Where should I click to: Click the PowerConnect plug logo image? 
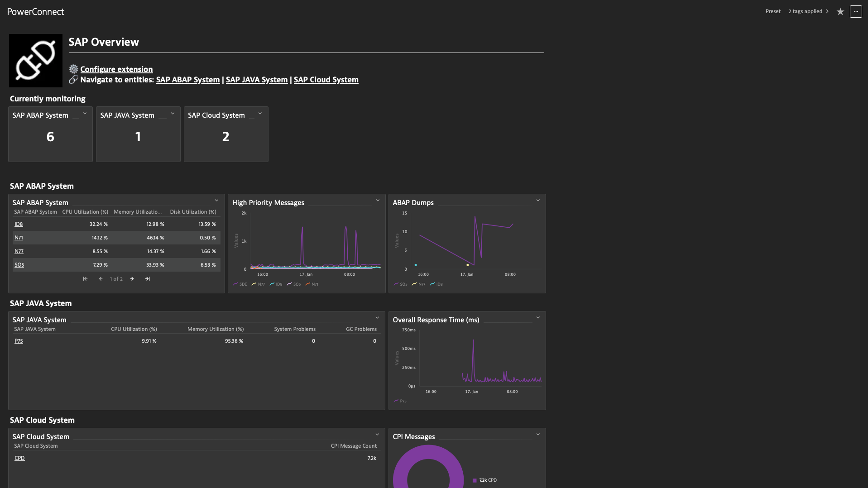pos(35,60)
